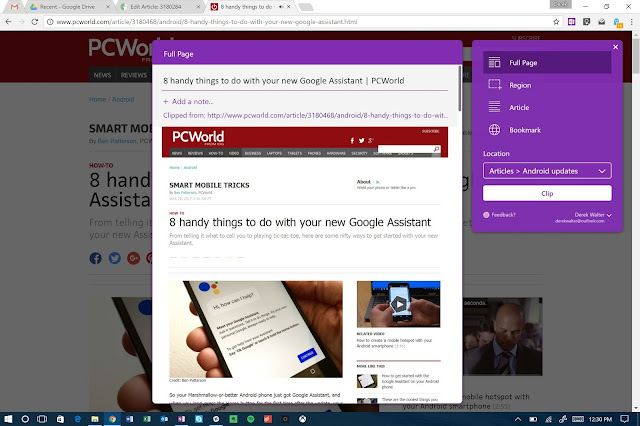The width and height of the screenshot is (640, 426).
Task: Click the phone photo in clip preview
Action: point(256,329)
